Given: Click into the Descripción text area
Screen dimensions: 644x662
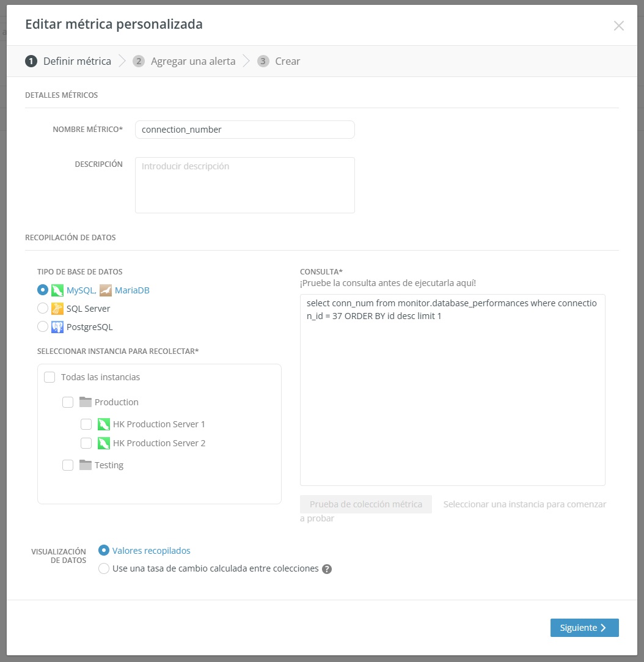Looking at the screenshot, I should [244, 185].
